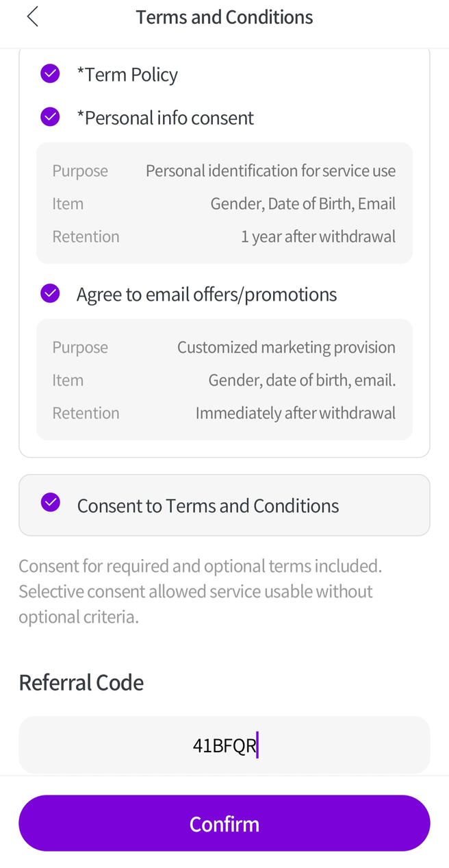The height and width of the screenshot is (868, 449).
Task: Focus the Referral Code input field
Action: click(224, 745)
